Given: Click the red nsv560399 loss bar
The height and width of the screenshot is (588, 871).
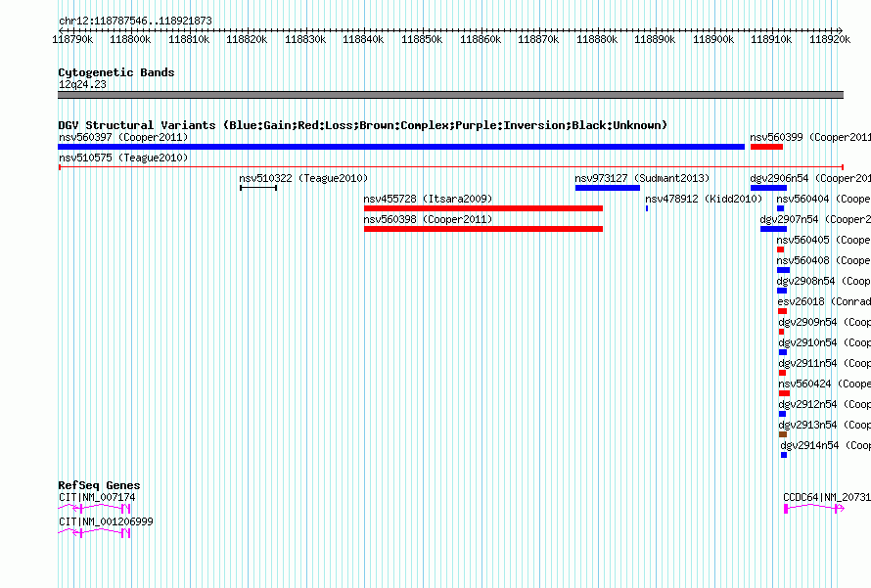Looking at the screenshot, I should point(766,147).
